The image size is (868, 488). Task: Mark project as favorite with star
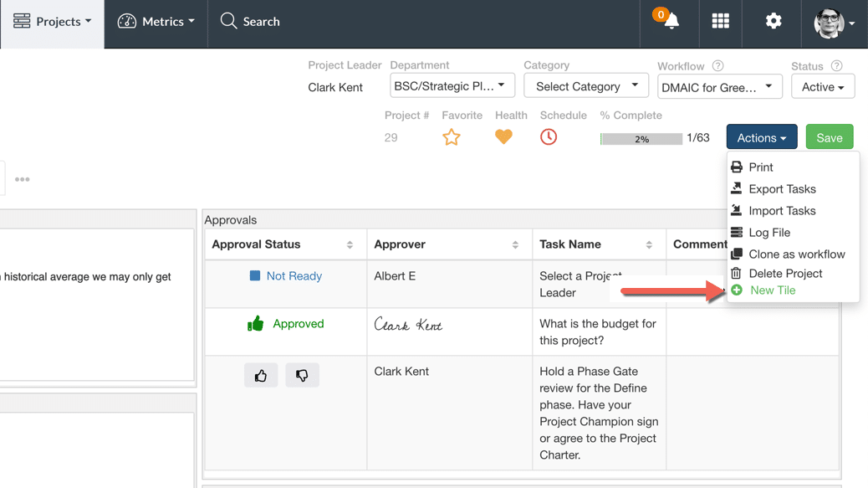(452, 136)
